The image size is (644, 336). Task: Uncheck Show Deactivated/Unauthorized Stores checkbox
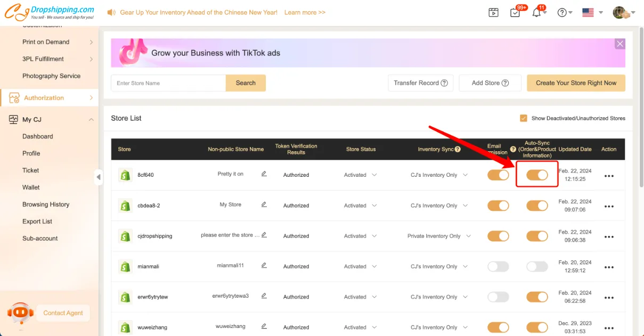523,118
